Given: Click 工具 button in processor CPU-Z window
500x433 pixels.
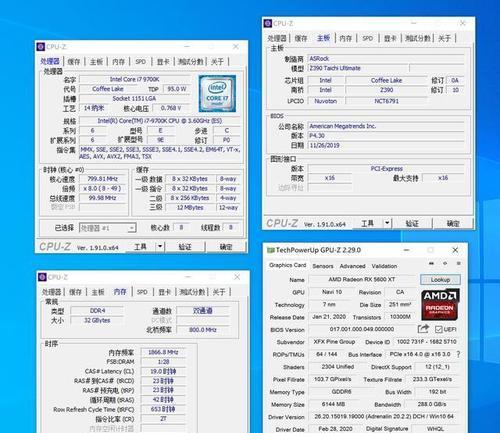Looking at the screenshot, I should click(140, 247).
